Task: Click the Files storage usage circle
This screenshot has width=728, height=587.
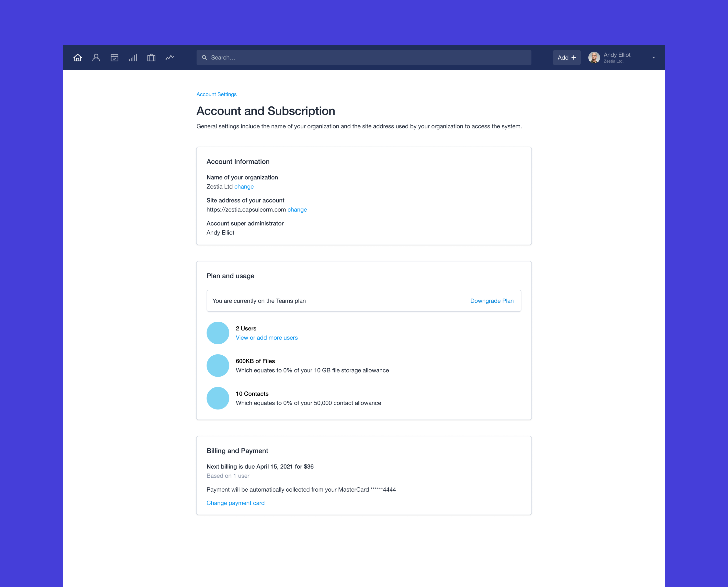Action: point(218,365)
